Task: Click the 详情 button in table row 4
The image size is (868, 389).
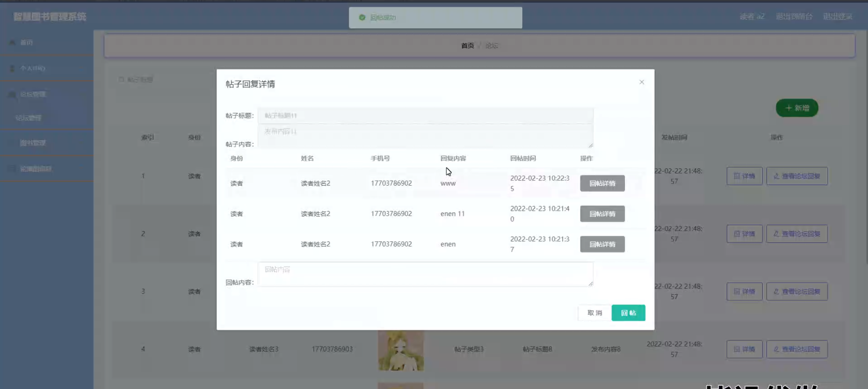Action: (x=745, y=349)
